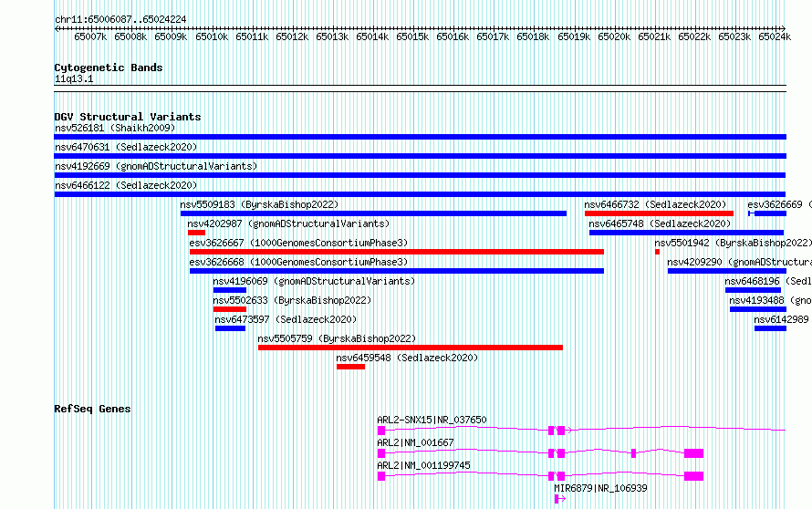812x509 pixels.
Task: Open the red esv3626667 1000Genomes variant bar
Action: [x=397, y=252]
